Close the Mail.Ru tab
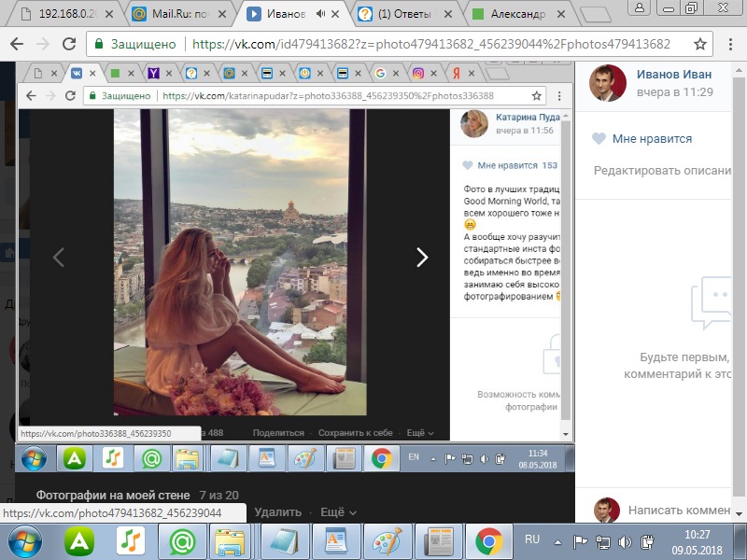747x560 pixels. (x=222, y=14)
